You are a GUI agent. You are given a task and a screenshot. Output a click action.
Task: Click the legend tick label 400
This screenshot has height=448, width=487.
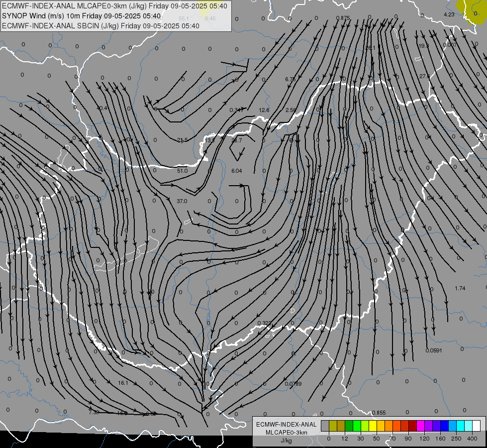[x=472, y=439]
